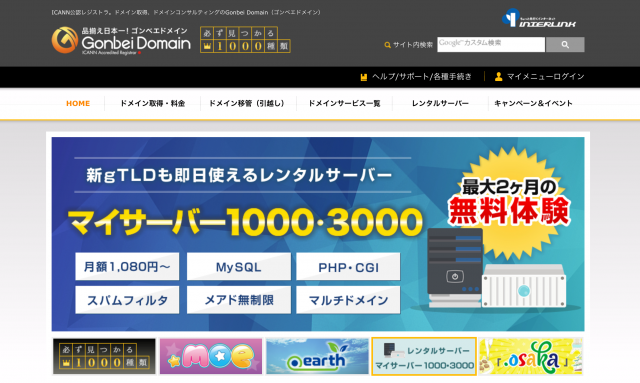Click the server hardware illustration

pos(496,268)
